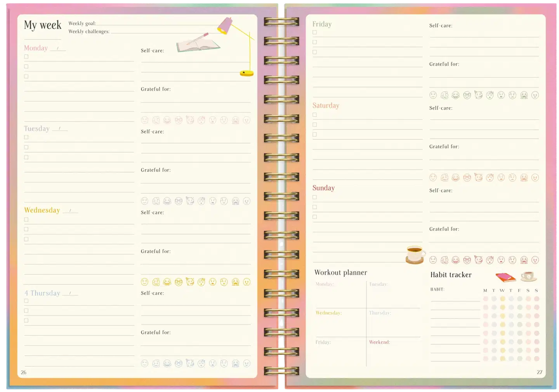
Task: Click the Wednesday: cell in Workout planner
Action: [x=340, y=323]
